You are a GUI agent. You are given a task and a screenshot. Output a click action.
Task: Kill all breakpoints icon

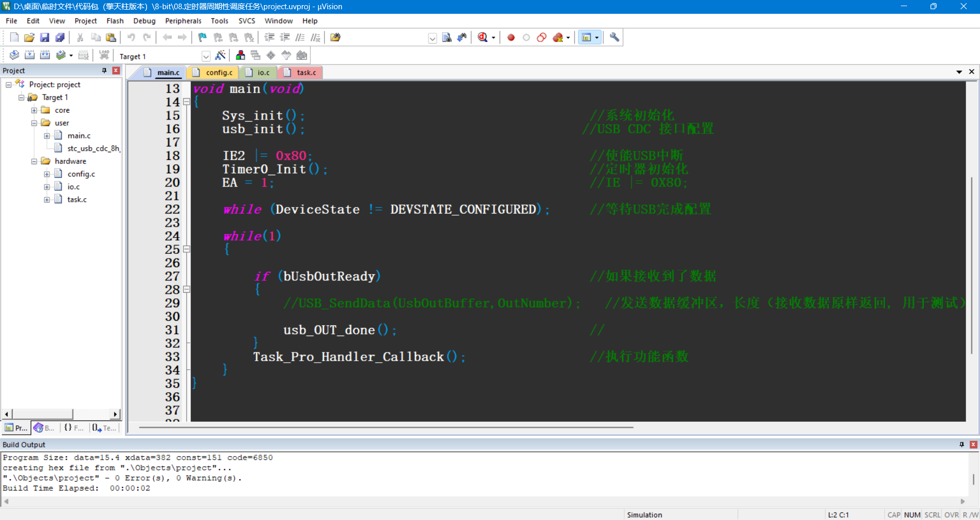coord(558,37)
